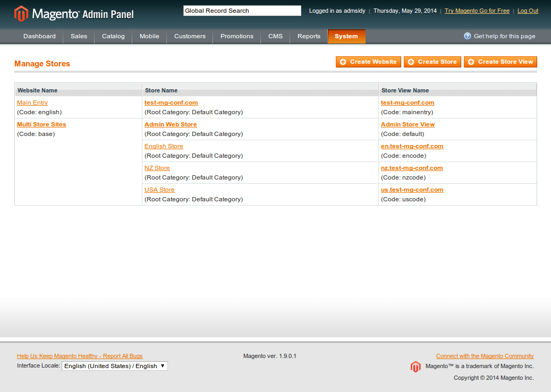Open the Main Entry website link
This screenshot has height=392, width=551.
point(32,103)
